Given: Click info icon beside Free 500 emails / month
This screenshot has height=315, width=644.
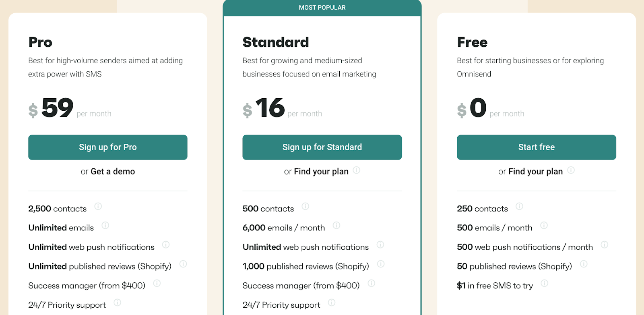Looking at the screenshot, I should [544, 226].
